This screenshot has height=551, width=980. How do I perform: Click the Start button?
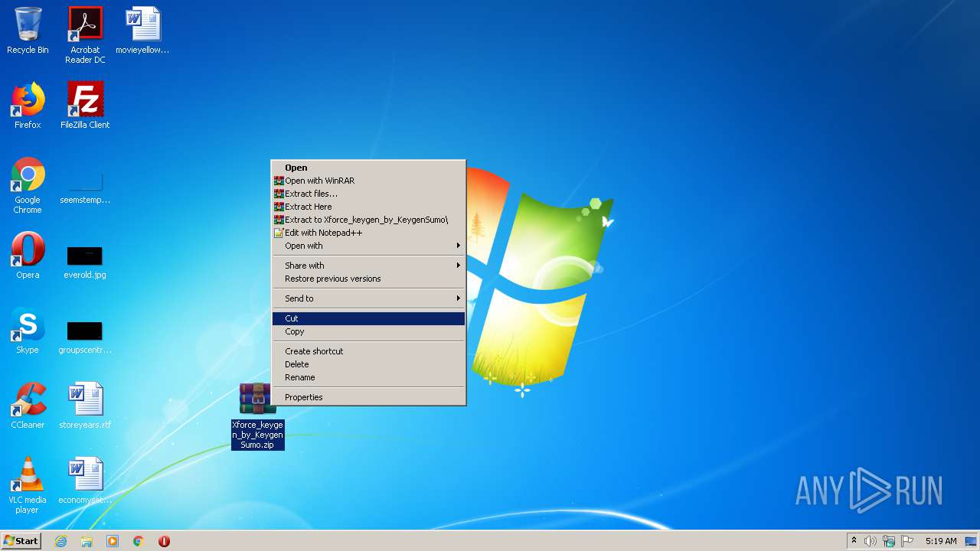tap(21, 541)
